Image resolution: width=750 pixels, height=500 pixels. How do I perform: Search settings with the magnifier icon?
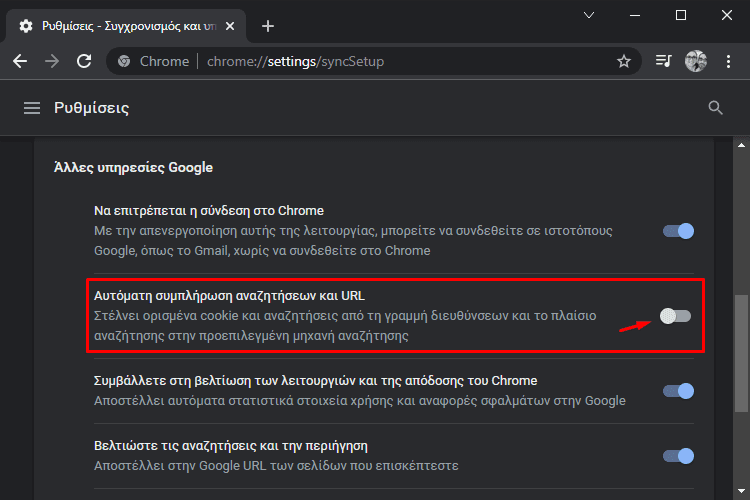click(716, 108)
